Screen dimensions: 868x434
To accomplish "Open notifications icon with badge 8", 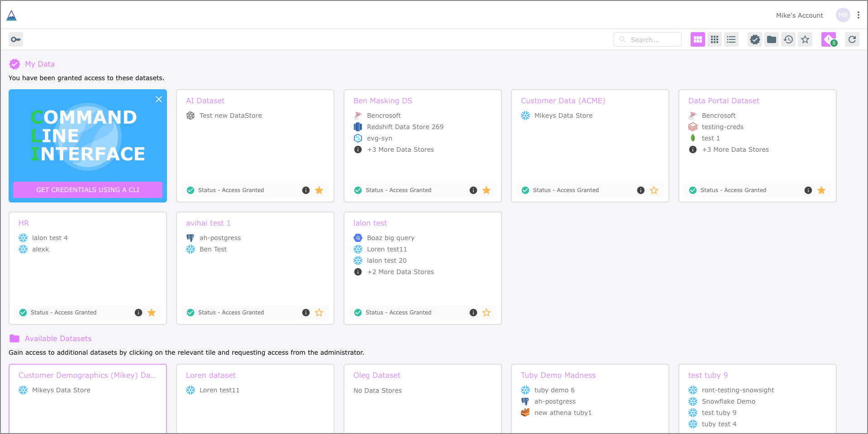I will (x=829, y=39).
